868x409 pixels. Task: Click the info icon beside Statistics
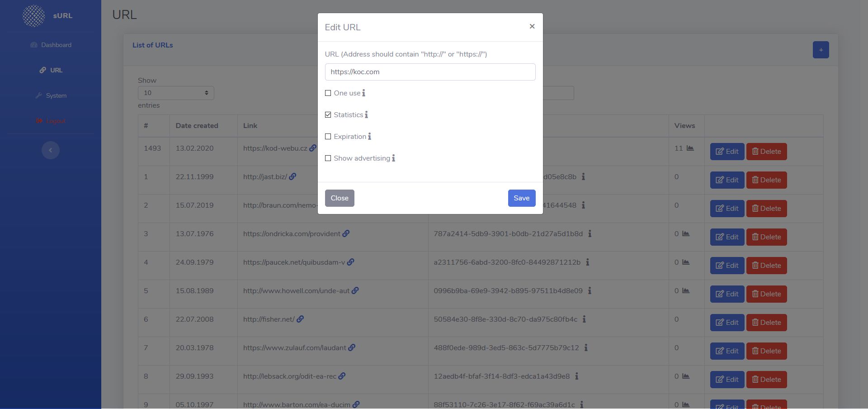coord(366,115)
